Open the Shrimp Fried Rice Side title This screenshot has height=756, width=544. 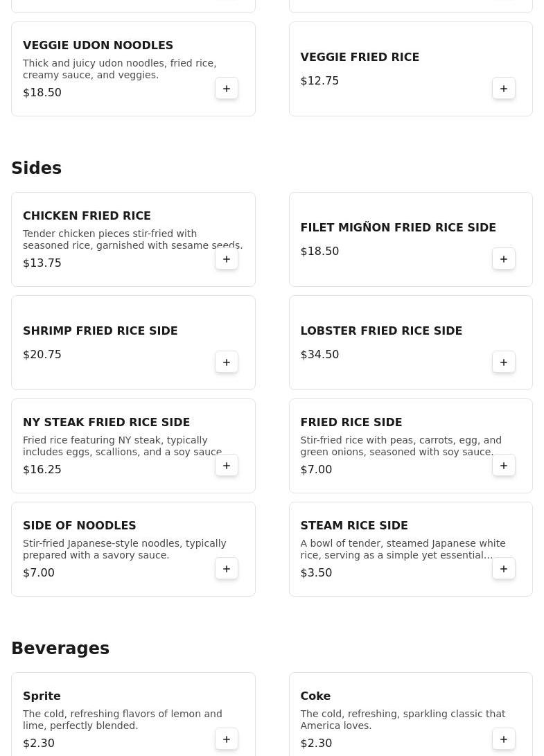coord(100,331)
